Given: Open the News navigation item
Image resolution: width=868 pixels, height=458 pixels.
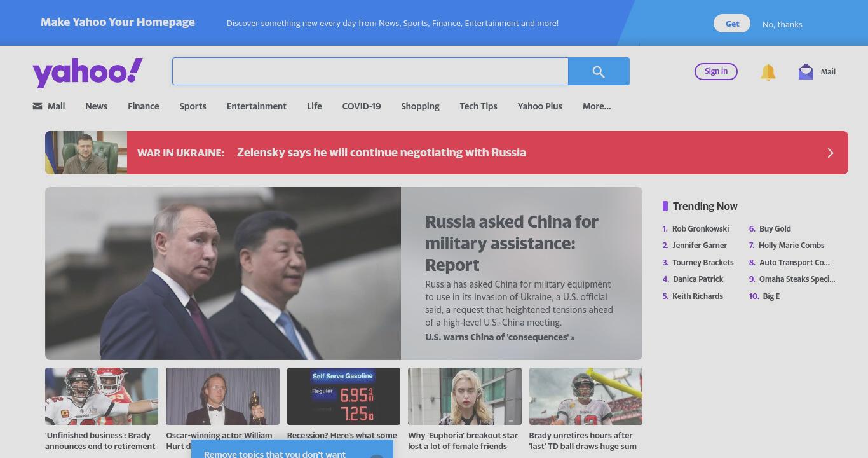Looking at the screenshot, I should click(x=97, y=106).
